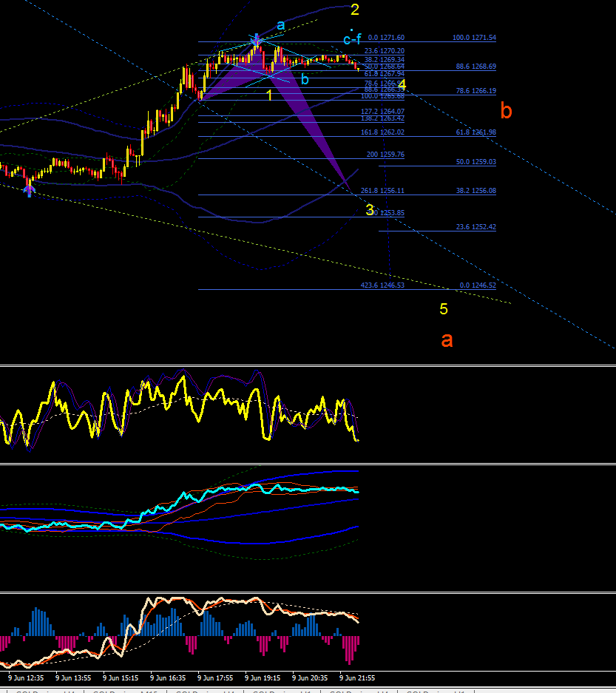Switch to the M15 chart tab

[125, 691]
